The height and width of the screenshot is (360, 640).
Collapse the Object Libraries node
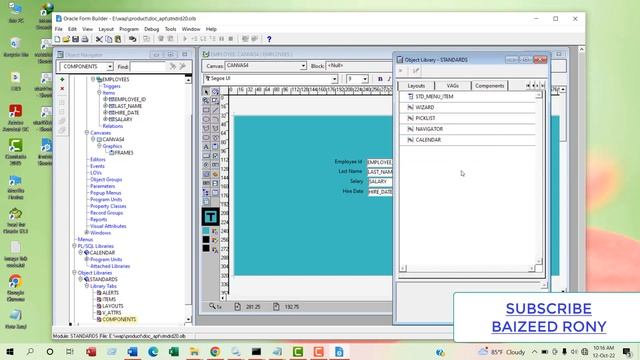tap(74, 273)
